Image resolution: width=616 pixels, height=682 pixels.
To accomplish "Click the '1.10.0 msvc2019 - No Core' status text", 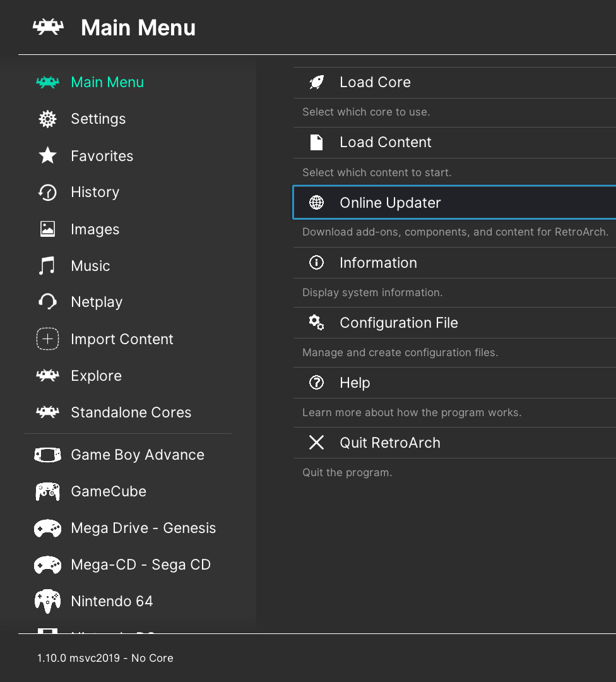I will click(105, 658).
